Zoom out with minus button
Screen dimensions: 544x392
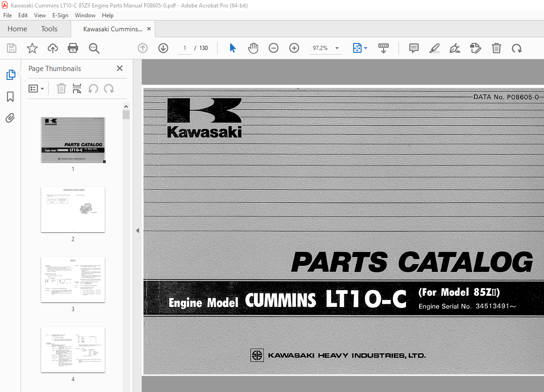[x=273, y=48]
